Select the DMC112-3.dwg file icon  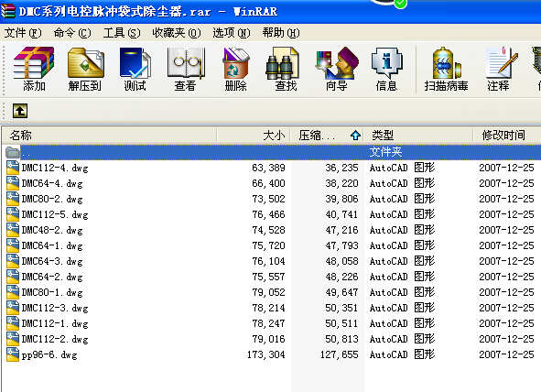[x=13, y=308]
